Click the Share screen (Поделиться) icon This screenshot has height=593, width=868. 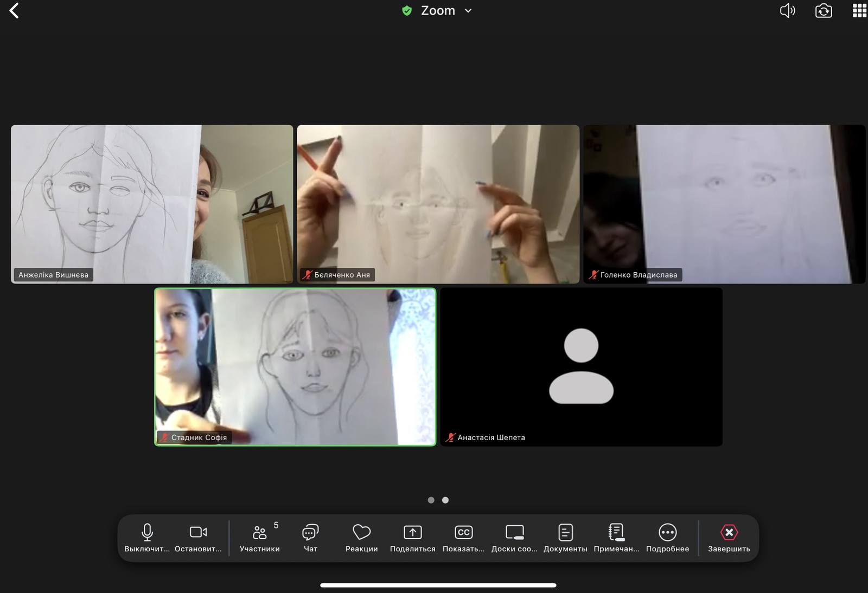pos(412,537)
